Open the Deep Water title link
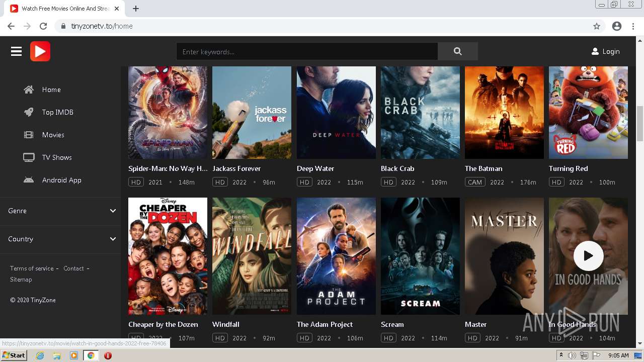This screenshot has width=644, height=362. coord(315,168)
